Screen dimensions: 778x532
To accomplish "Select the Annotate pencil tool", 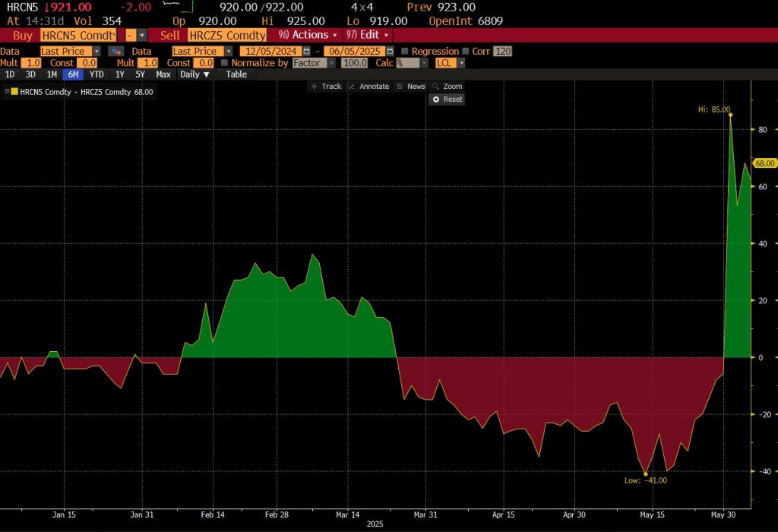I will tap(368, 87).
